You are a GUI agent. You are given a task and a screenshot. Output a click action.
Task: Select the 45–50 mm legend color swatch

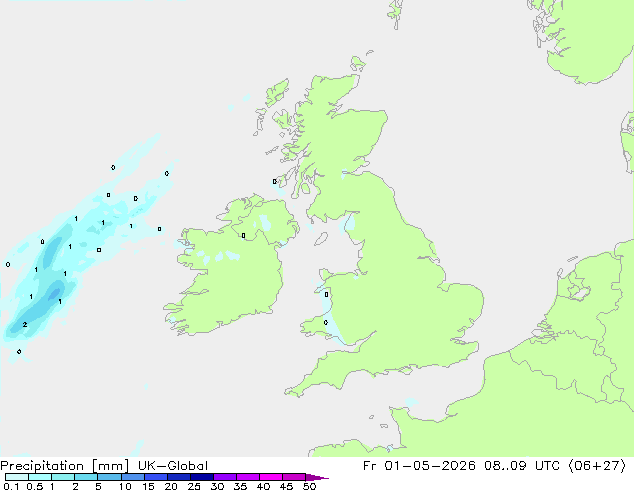pyautogui.click(x=294, y=477)
